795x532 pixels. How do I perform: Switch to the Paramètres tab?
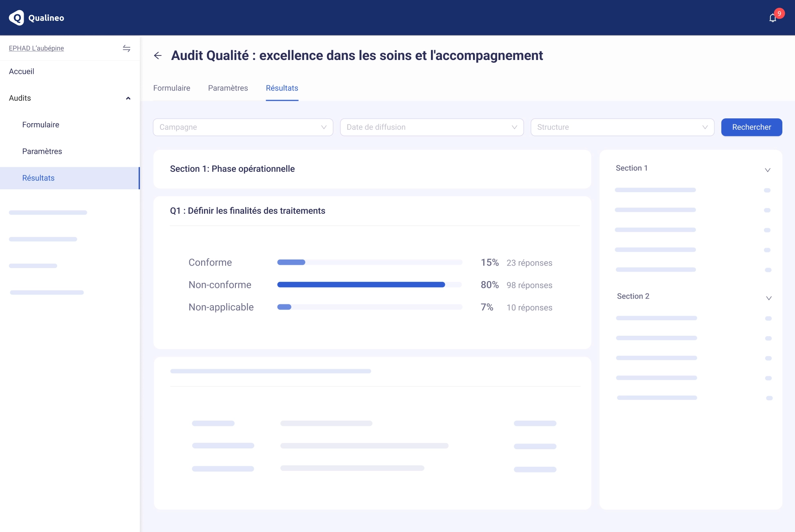point(228,88)
